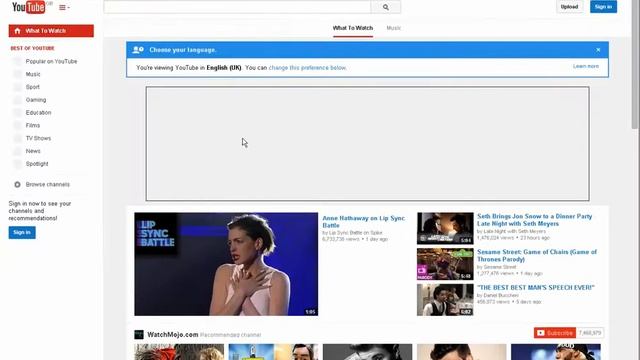Open the Sesame Street video thumbnail

(445, 264)
